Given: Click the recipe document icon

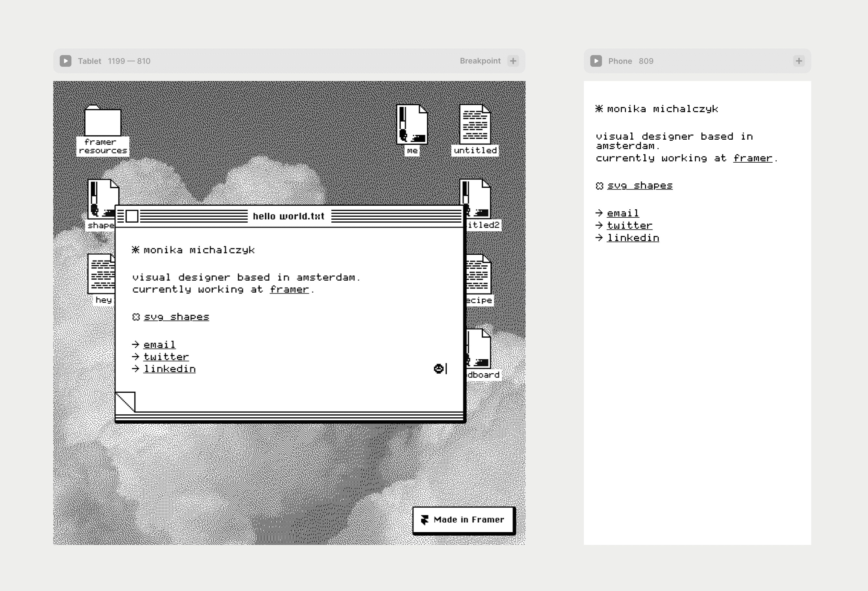Looking at the screenshot, I should [x=478, y=274].
